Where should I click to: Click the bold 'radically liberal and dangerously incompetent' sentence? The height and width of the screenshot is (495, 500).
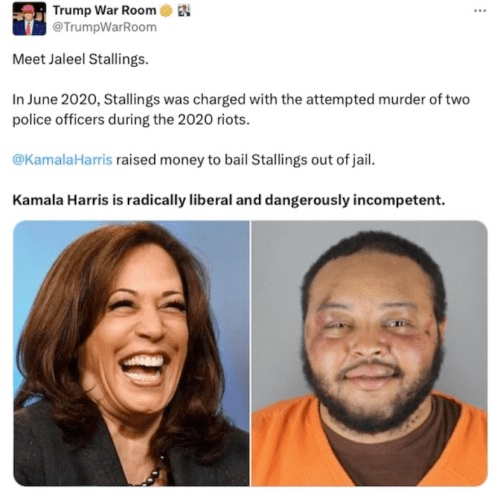[229, 200]
